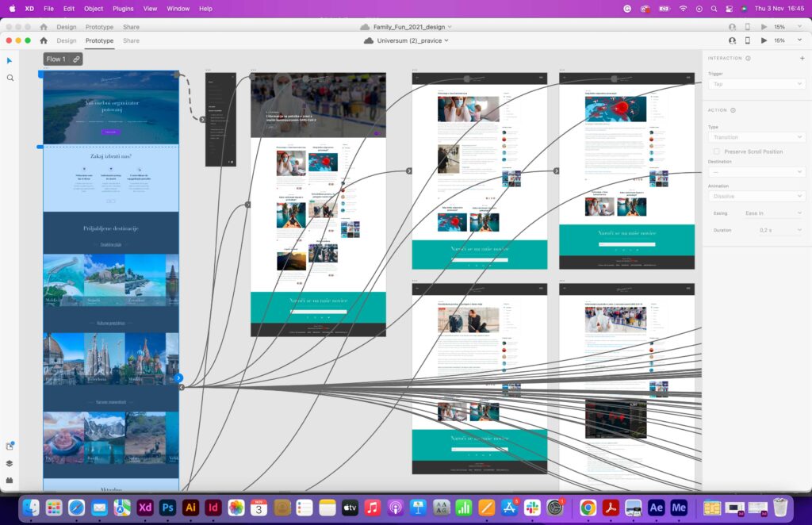Screen dimensions: 812x525
Task: Click the Flow 1 share link icon
Action: [76, 59]
